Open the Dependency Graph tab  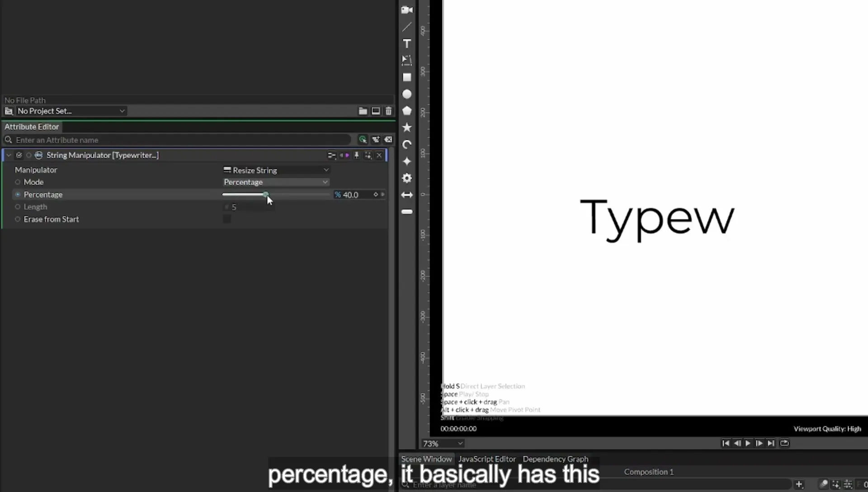click(x=556, y=459)
